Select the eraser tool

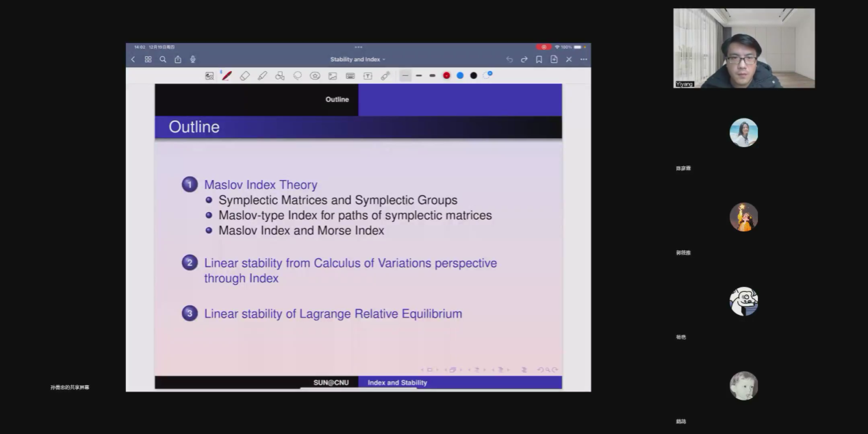[x=245, y=76]
